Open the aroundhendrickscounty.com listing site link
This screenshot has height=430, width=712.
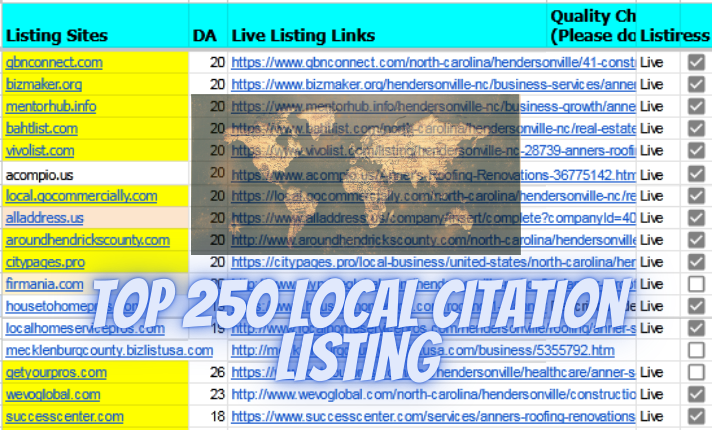click(88, 240)
